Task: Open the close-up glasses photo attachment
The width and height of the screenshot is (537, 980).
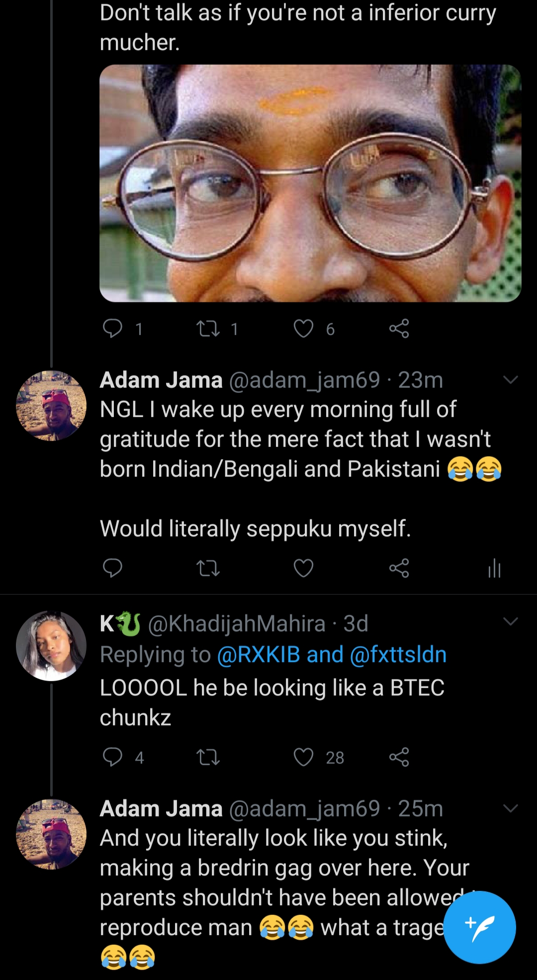Action: [310, 183]
